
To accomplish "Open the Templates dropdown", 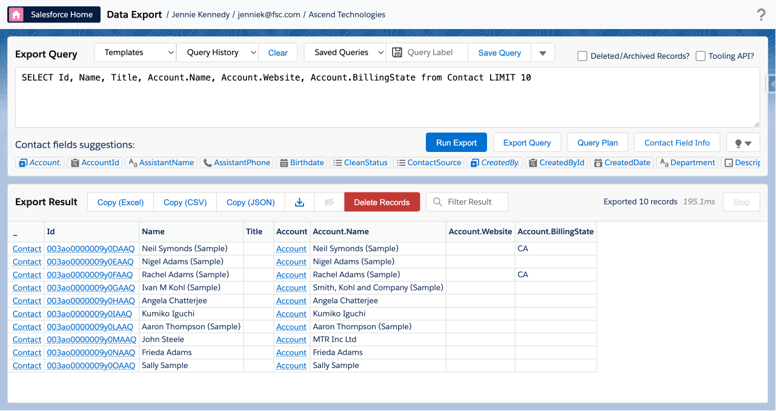I will click(x=135, y=52).
